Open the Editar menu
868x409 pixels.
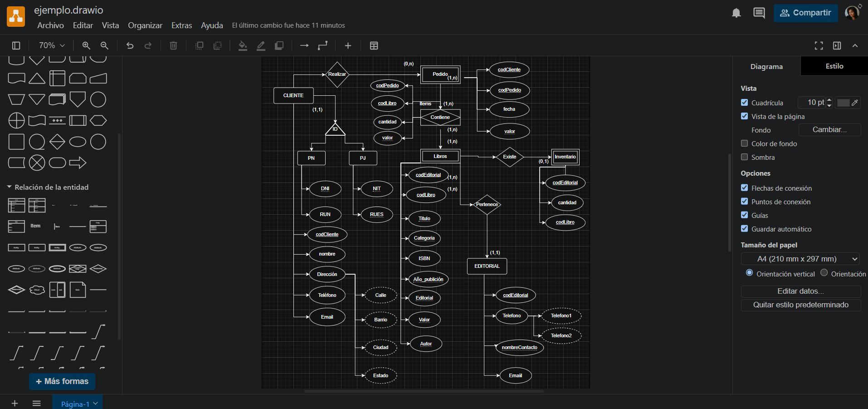tap(83, 25)
